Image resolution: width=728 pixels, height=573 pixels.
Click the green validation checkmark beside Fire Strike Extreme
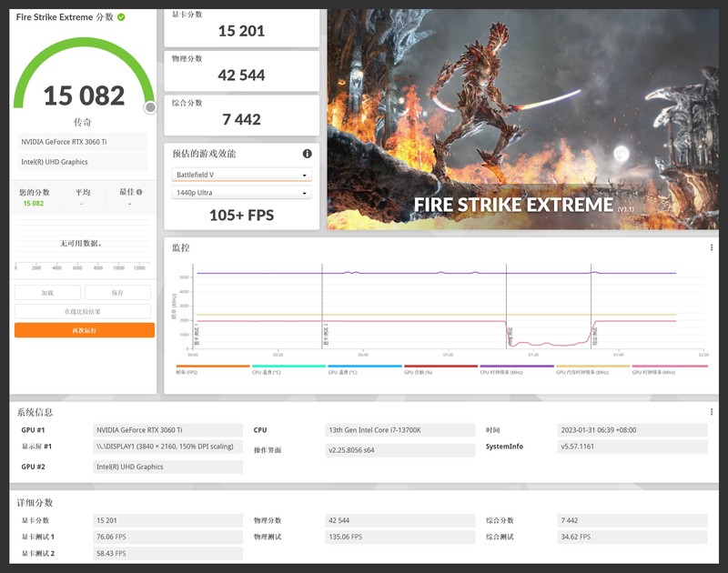click(122, 17)
